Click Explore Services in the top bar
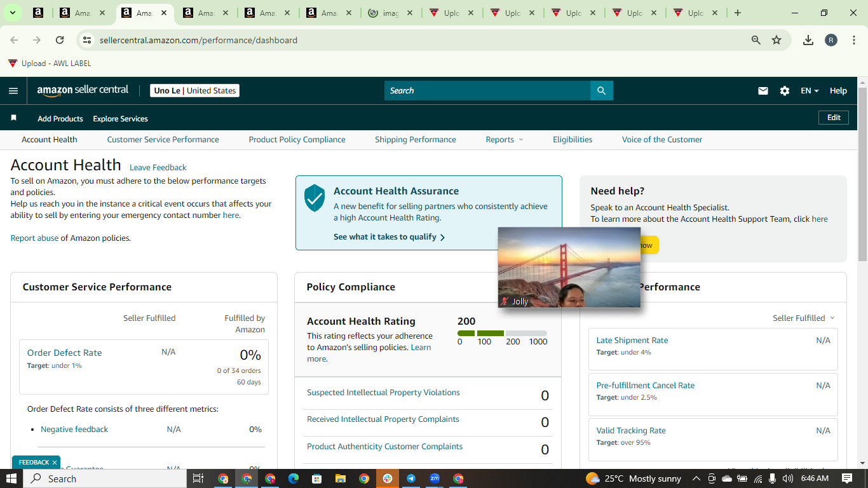Viewport: 868px width, 488px height. click(x=120, y=119)
